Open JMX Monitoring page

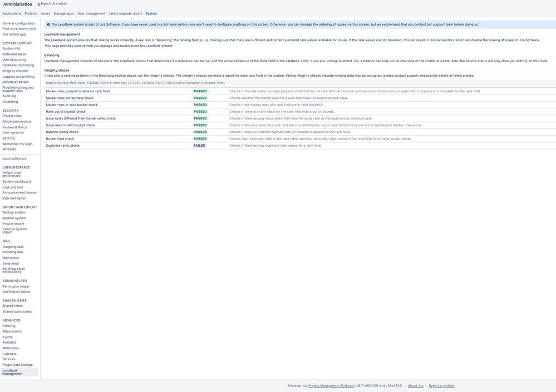14,60
